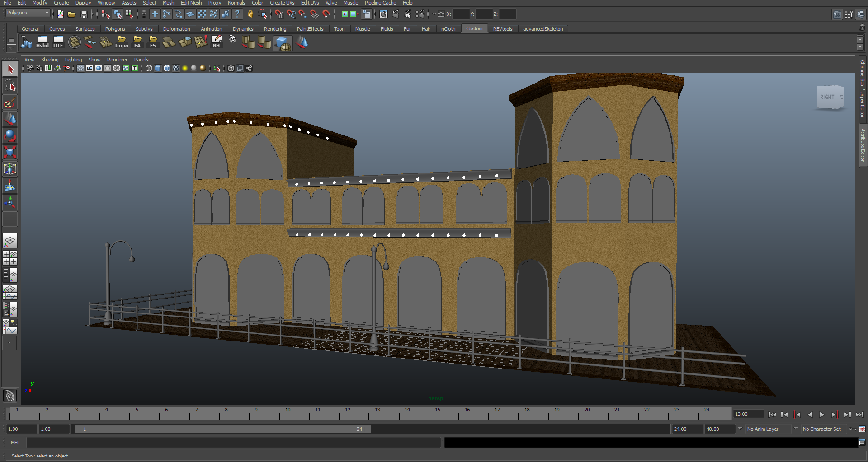The width and height of the screenshot is (868, 462).
Task: Click the Save scene floppy disk icon
Action: pyautogui.click(x=84, y=14)
